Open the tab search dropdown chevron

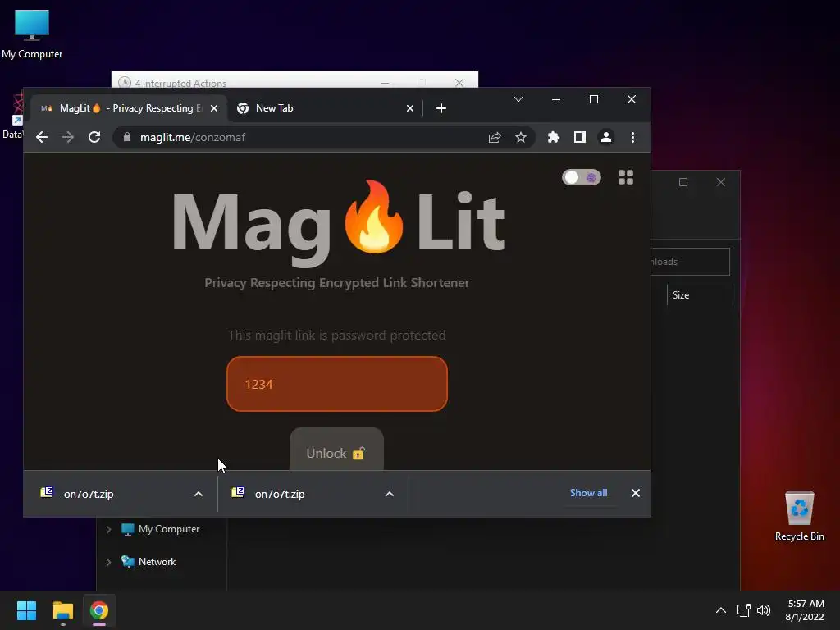[x=518, y=99]
